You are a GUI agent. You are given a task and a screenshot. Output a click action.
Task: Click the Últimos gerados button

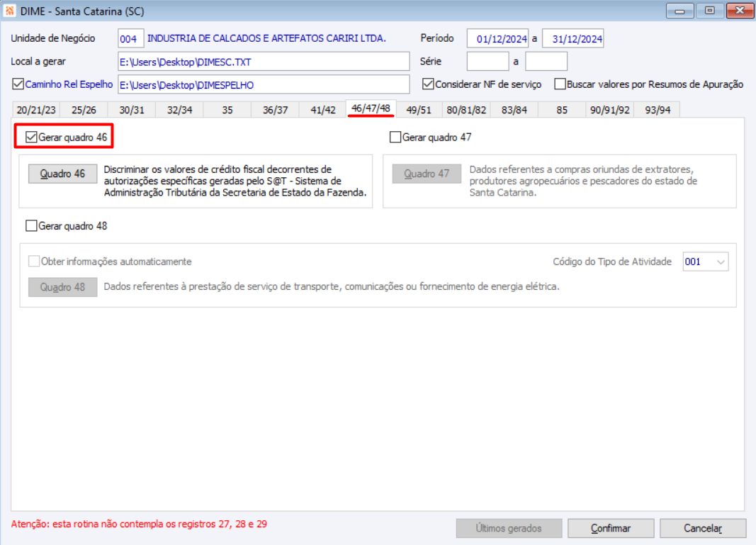[x=509, y=528]
